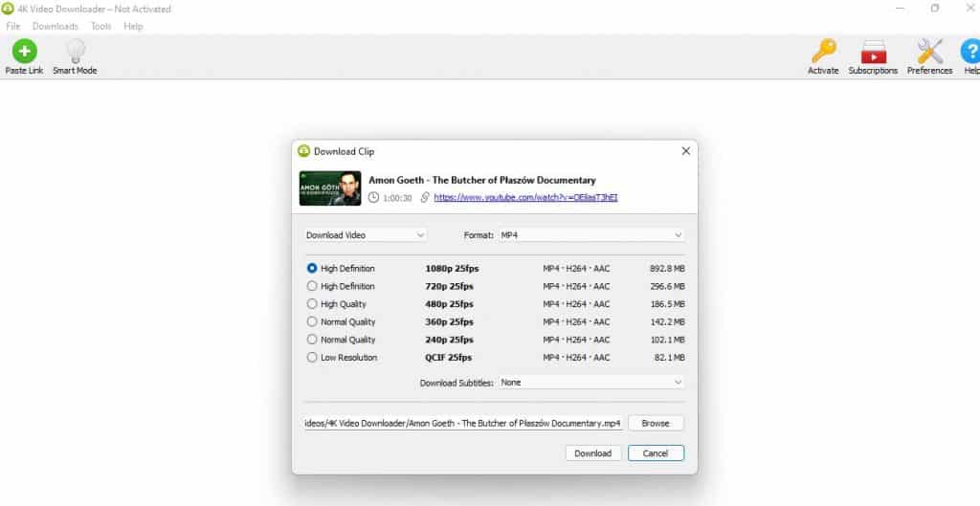The width and height of the screenshot is (980, 506).
Task: Click the Cancel button
Action: 656,452
